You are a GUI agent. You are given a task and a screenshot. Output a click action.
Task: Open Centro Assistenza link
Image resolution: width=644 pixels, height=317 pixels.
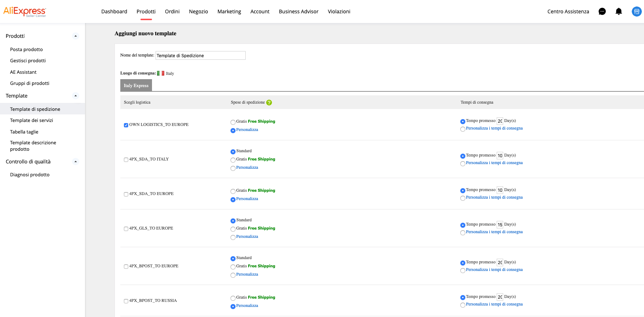pyautogui.click(x=568, y=12)
